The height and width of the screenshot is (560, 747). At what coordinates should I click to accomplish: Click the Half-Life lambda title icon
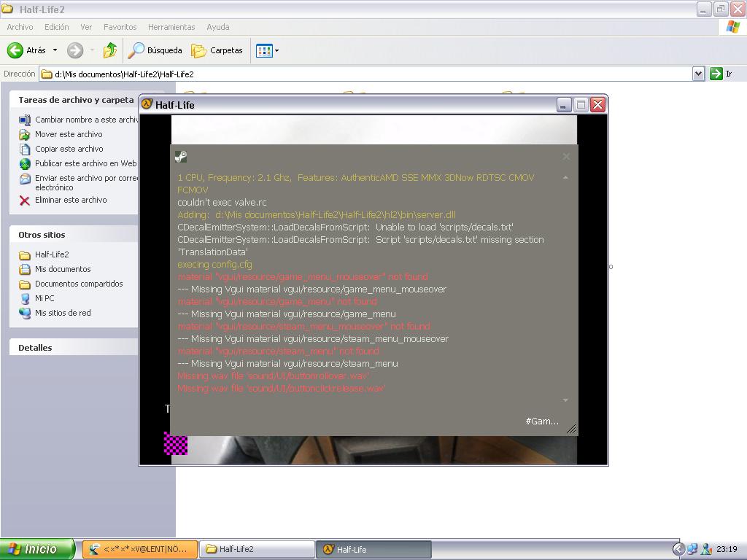(147, 104)
